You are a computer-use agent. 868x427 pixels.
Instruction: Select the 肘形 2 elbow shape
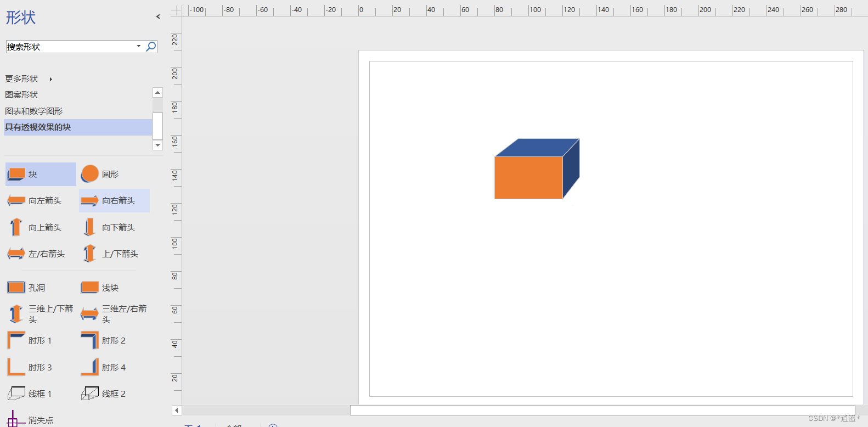(89, 340)
